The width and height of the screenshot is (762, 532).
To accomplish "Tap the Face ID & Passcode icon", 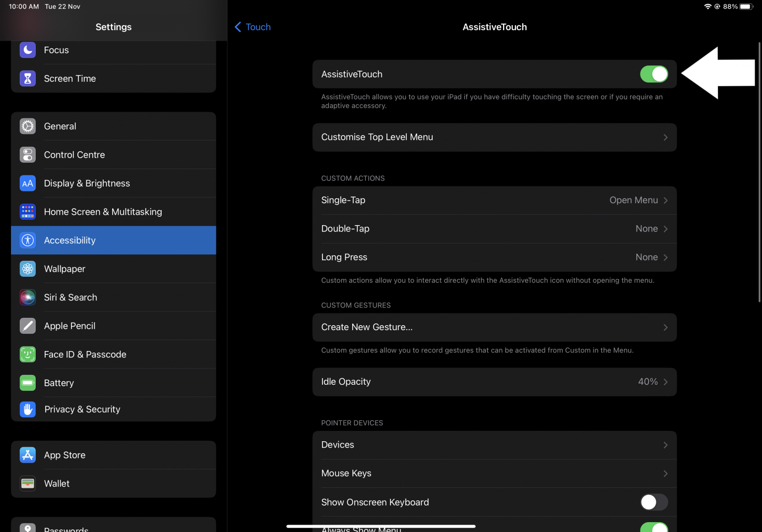I will click(x=28, y=355).
